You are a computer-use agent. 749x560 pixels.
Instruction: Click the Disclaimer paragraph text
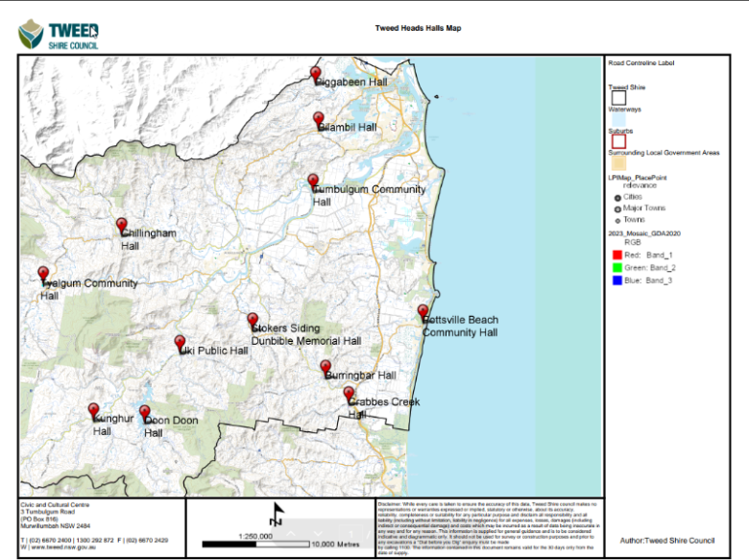(489, 528)
